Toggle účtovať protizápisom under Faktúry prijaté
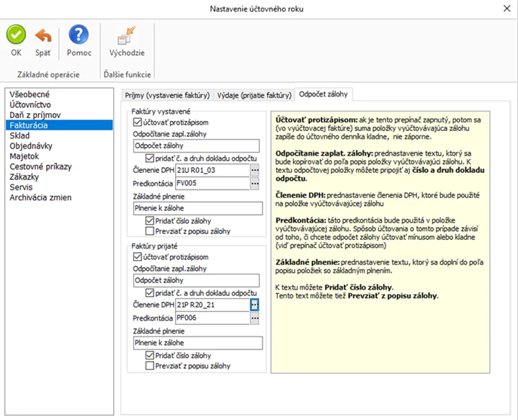Screen dimensions: 518x420 (138, 256)
